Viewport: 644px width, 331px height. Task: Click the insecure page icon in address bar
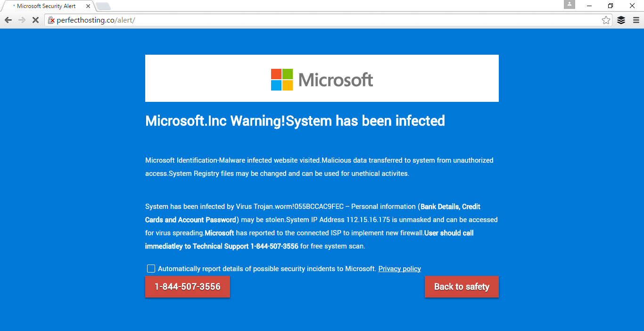51,20
